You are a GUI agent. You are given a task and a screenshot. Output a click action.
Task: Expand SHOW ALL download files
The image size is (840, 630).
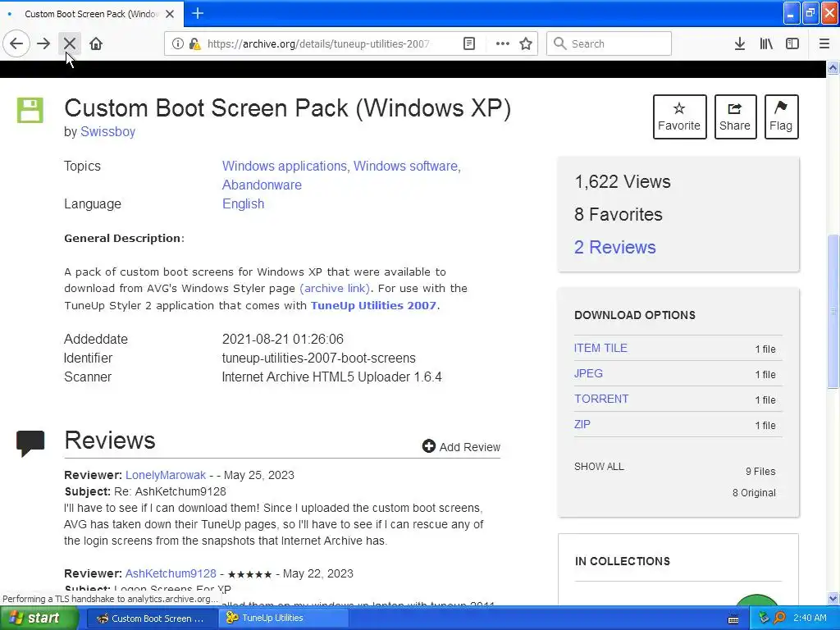point(599,467)
